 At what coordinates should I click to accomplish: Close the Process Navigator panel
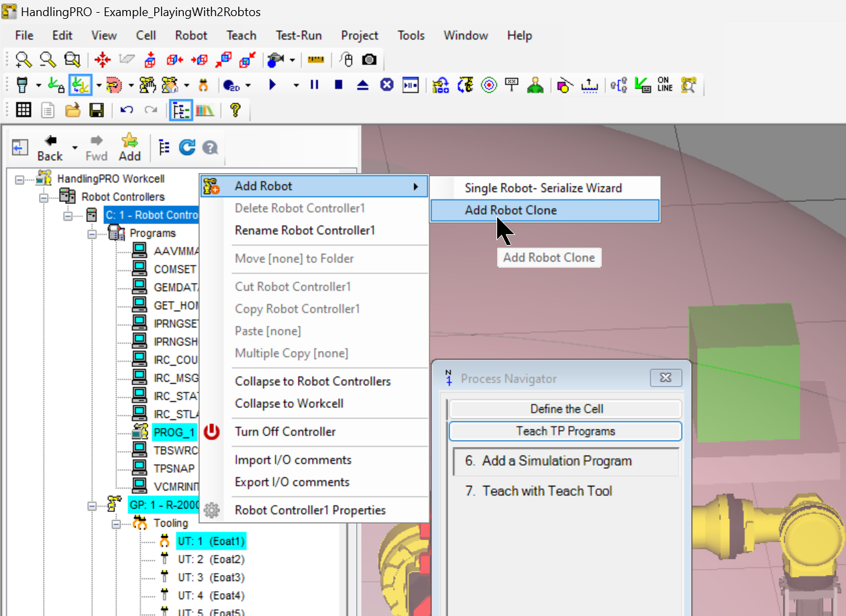[666, 378]
